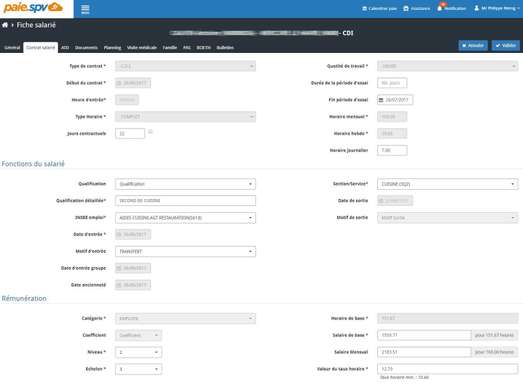
Task: Go to the Visite médicale tab
Action: 142,47
